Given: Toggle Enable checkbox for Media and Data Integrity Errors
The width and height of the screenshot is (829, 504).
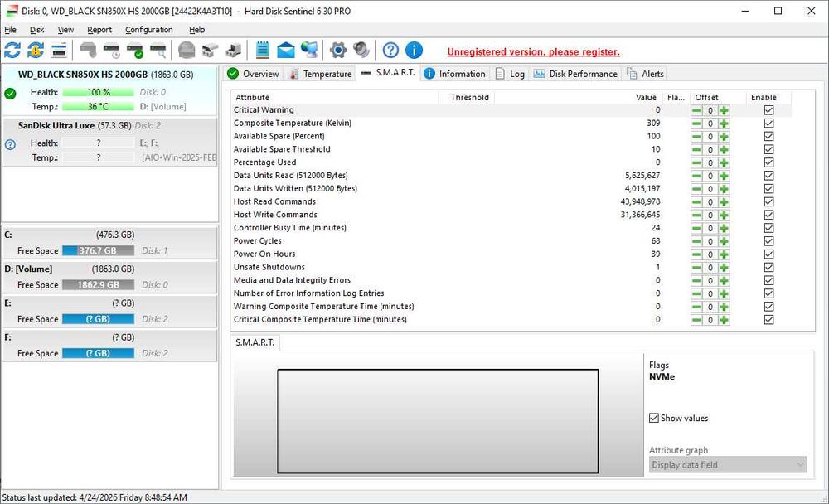Looking at the screenshot, I should coord(768,280).
